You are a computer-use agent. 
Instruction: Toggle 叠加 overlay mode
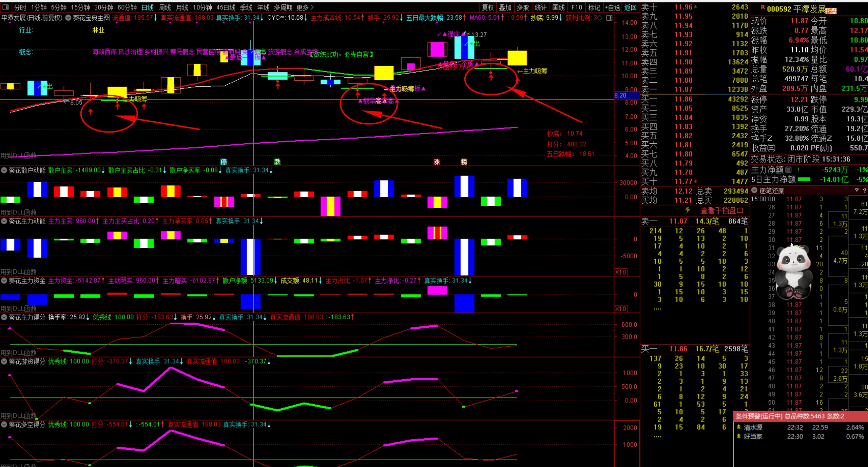tap(505, 7)
